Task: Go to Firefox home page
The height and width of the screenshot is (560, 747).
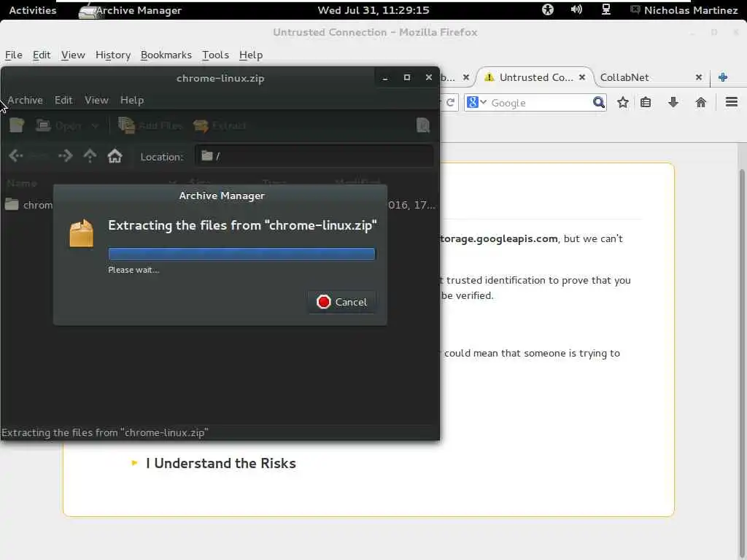Action: tap(701, 102)
